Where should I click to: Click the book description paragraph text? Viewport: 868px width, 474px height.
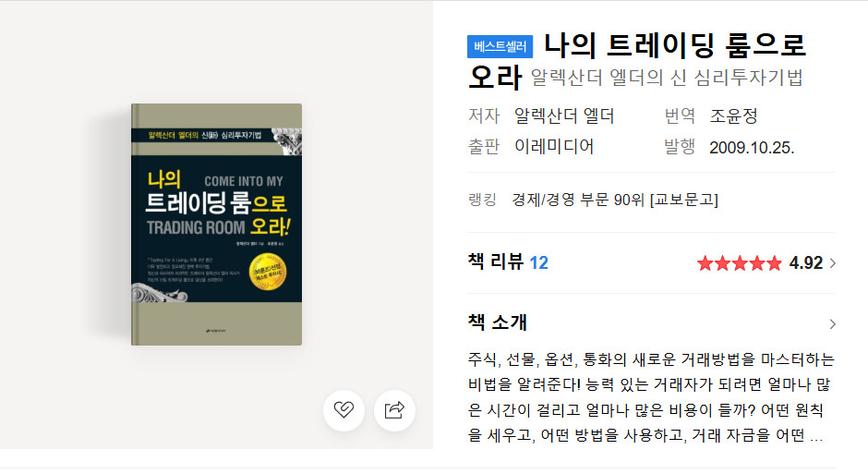[651, 397]
